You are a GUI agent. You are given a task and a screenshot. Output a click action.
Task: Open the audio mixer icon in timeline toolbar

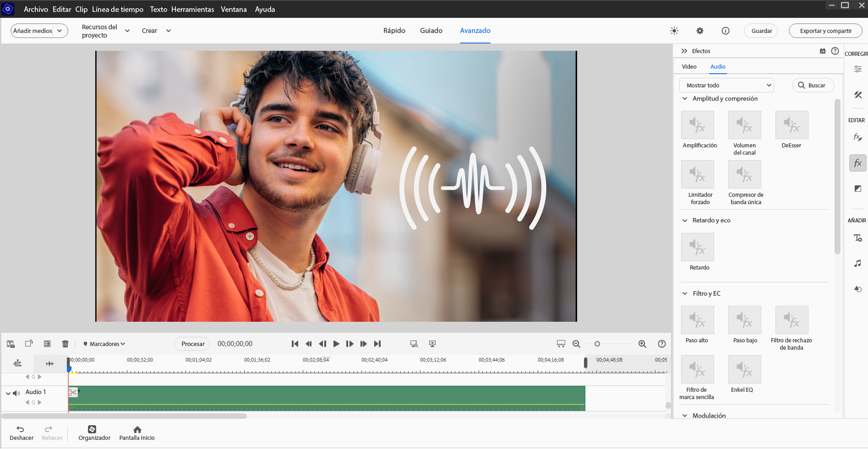pos(17,362)
